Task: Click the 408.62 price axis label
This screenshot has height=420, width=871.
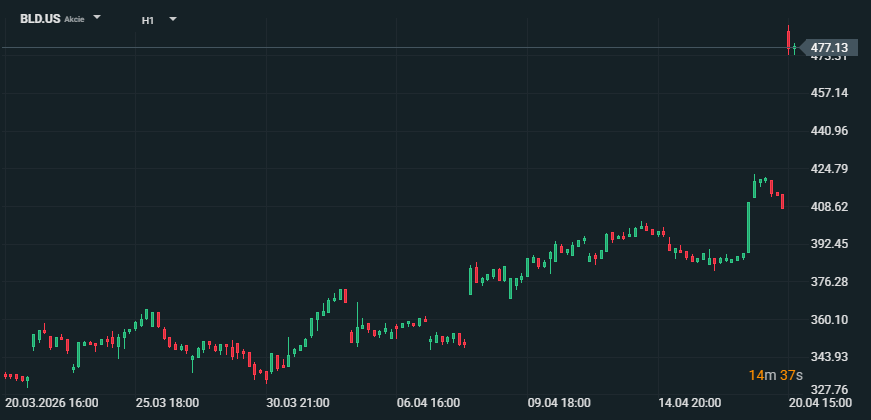Action: coord(829,206)
